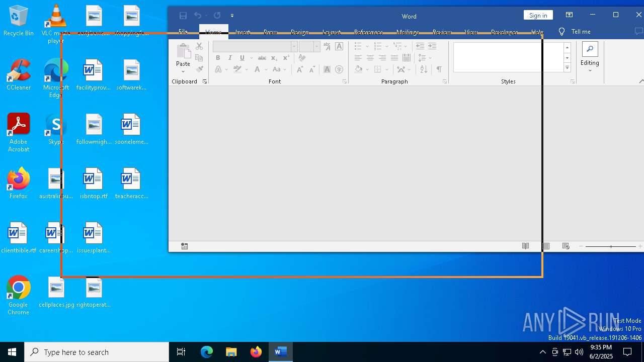The image size is (644, 362).
Task: Toggle Show/Hide paragraph marks
Action: coord(439,69)
